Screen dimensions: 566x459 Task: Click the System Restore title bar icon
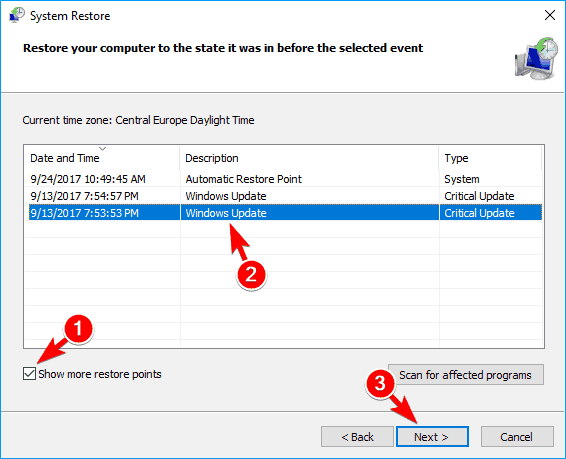(17, 16)
